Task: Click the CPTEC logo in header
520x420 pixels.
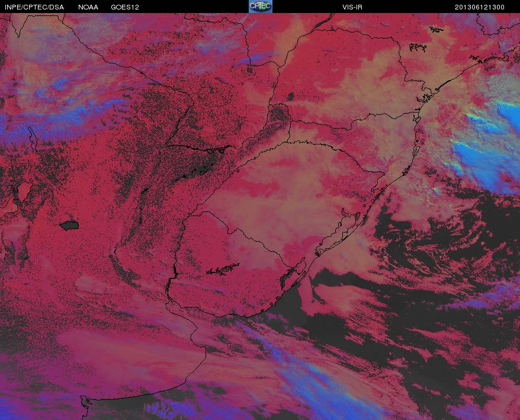Action: pos(261,7)
